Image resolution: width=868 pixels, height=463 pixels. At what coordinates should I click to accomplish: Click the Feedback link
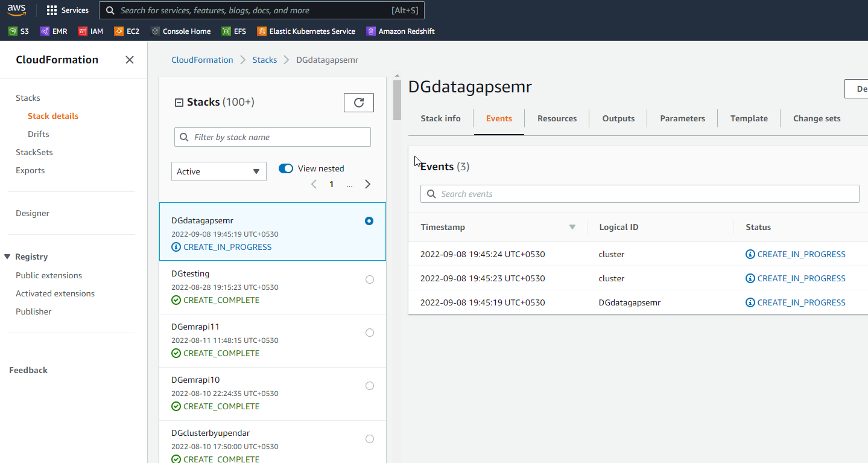(28, 370)
